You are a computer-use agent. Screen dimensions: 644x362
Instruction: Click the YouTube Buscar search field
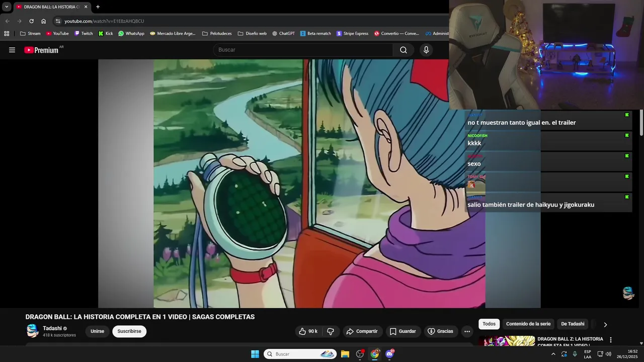303,50
